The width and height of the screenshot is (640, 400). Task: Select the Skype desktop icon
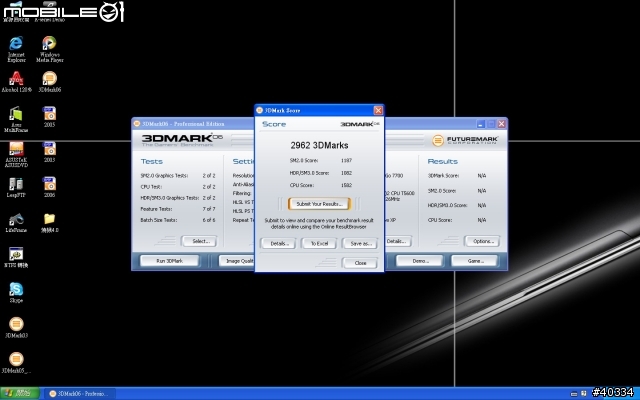point(16,292)
